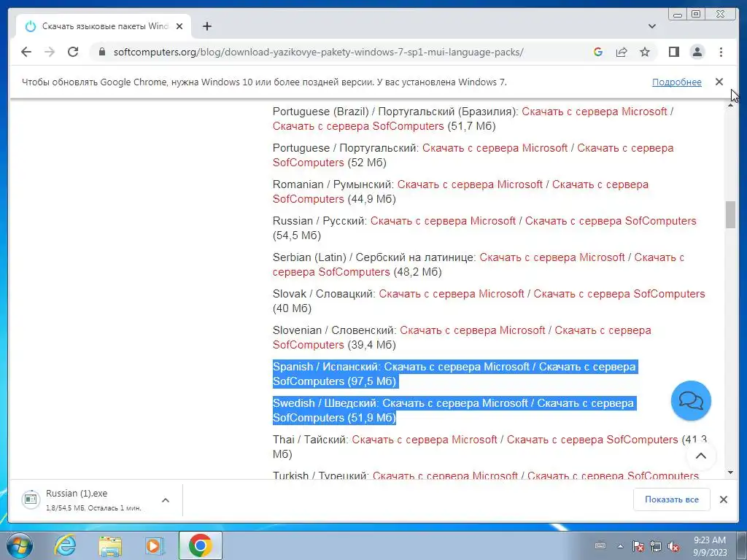Screen dimensions: 747x560
Task: Share this page via share icon
Action: coord(622,52)
